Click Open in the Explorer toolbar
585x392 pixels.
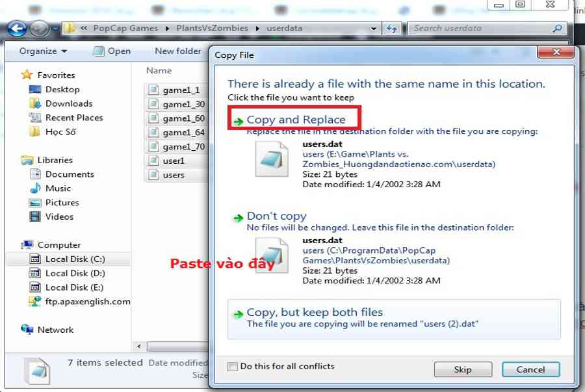pyautogui.click(x=112, y=51)
